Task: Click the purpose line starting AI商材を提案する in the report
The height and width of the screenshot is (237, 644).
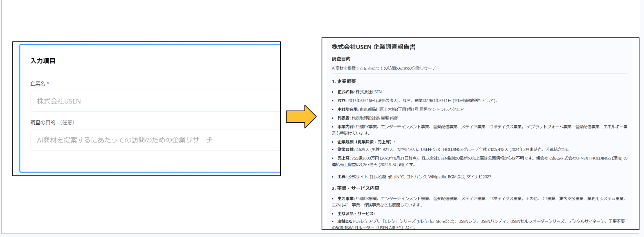Action: pos(384,68)
